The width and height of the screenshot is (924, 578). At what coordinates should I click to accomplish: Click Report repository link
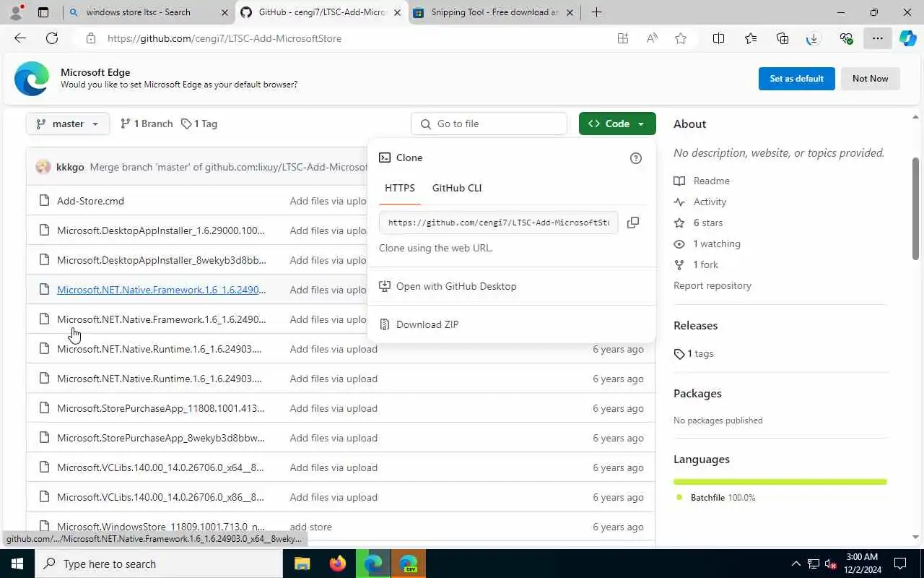[712, 285]
